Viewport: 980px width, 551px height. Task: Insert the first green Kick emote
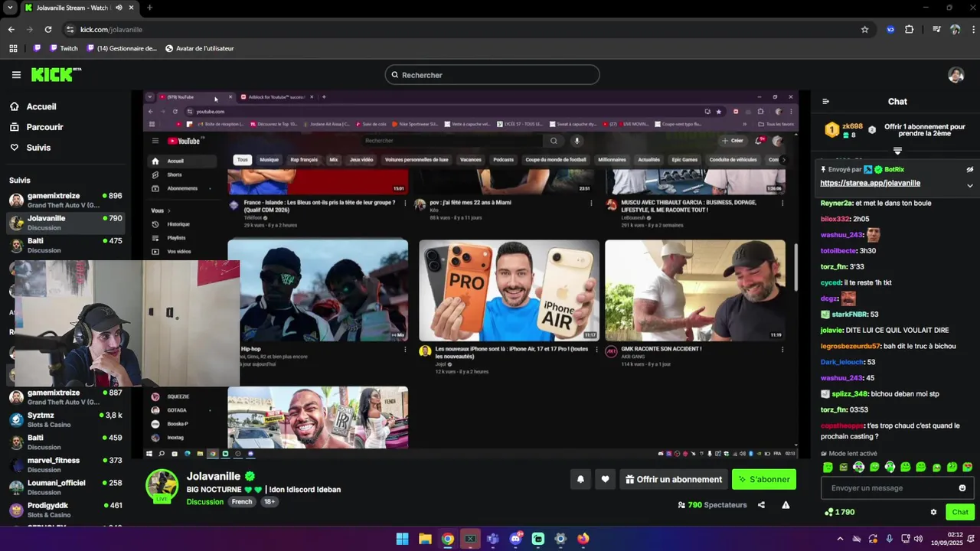(828, 467)
